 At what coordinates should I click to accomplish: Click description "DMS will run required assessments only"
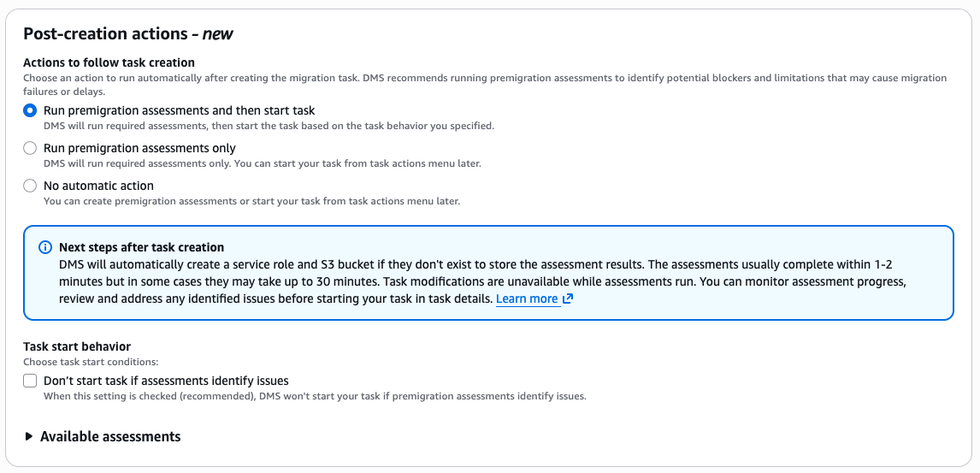pos(262,163)
